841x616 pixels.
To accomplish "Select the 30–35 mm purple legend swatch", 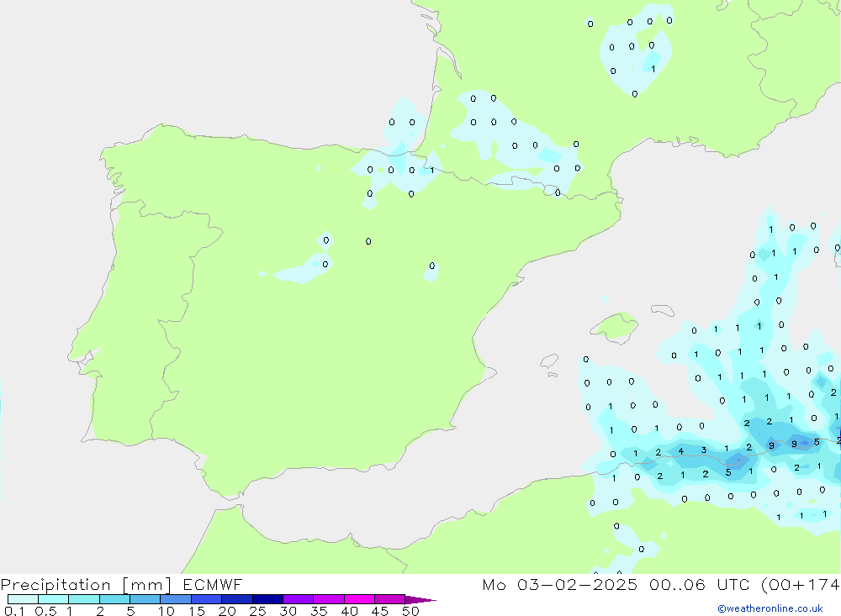I will [x=298, y=599].
